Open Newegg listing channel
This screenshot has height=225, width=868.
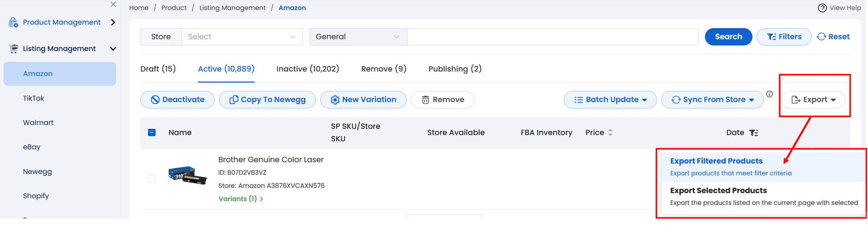[37, 172]
